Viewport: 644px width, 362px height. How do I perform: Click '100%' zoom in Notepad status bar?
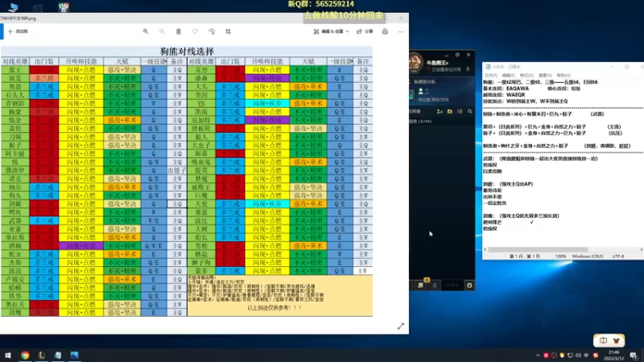click(x=560, y=256)
